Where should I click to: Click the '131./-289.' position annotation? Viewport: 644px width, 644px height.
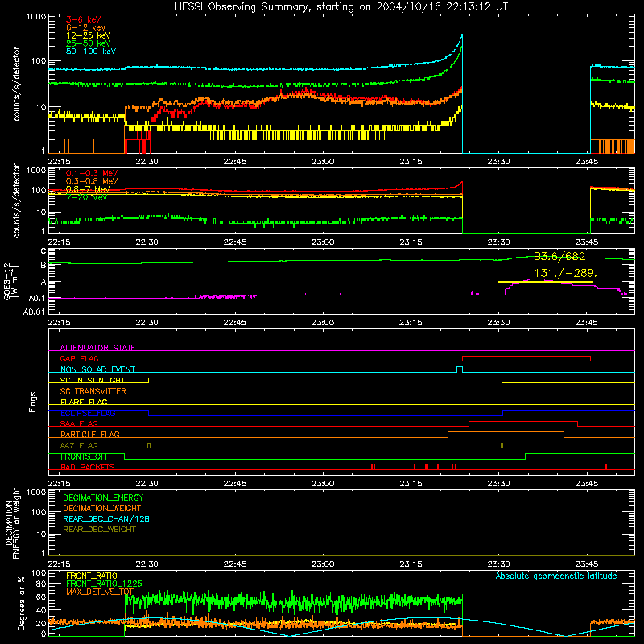coord(565,273)
